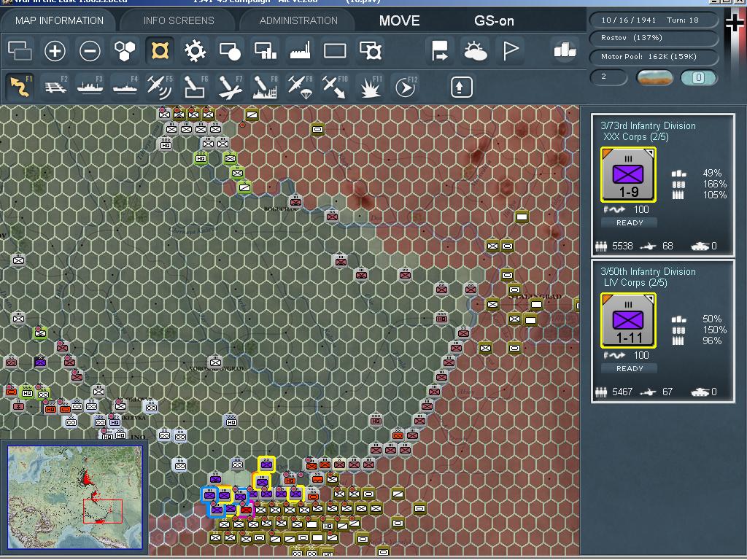This screenshot has width=747, height=560.
Task: Click the Rostov (137%) info field
Action: tap(654, 38)
